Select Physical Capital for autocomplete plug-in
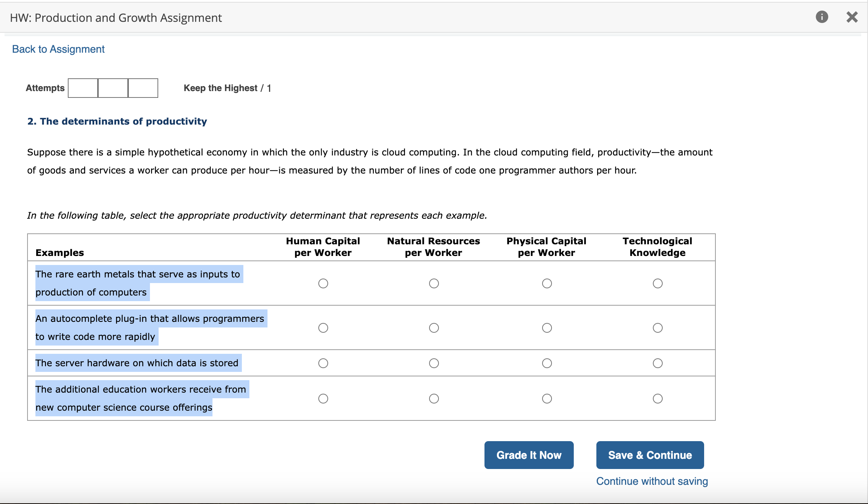This screenshot has width=868, height=504. [x=547, y=328]
